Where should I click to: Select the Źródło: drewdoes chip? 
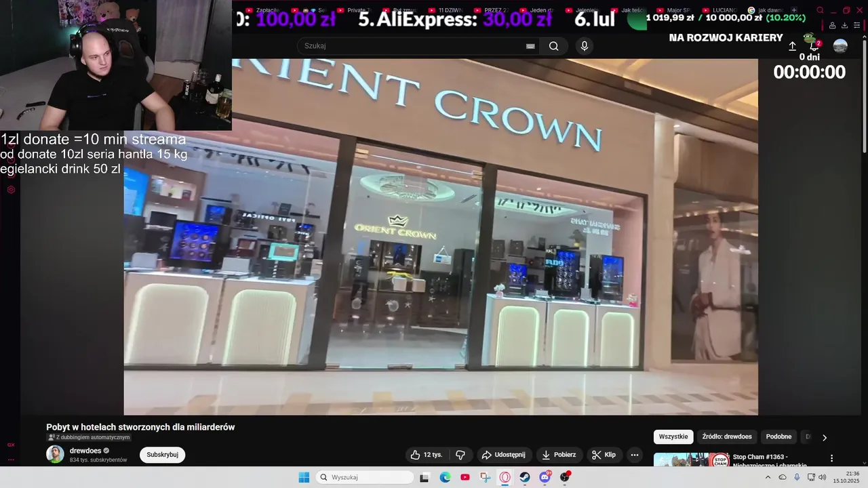pyautogui.click(x=727, y=436)
